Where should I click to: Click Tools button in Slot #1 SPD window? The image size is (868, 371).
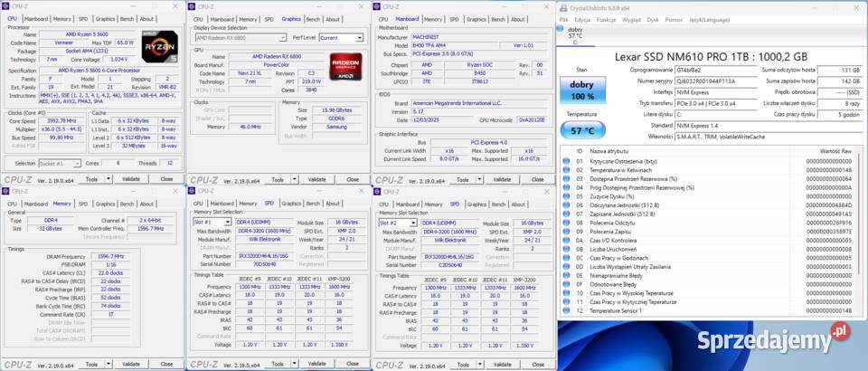click(x=278, y=364)
